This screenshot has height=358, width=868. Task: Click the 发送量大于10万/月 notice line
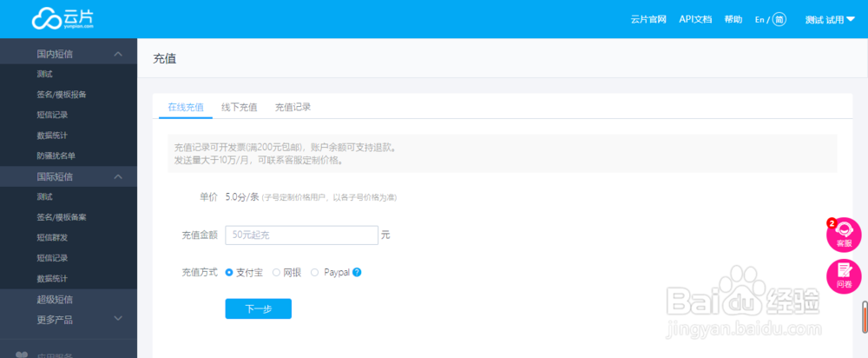click(x=259, y=161)
